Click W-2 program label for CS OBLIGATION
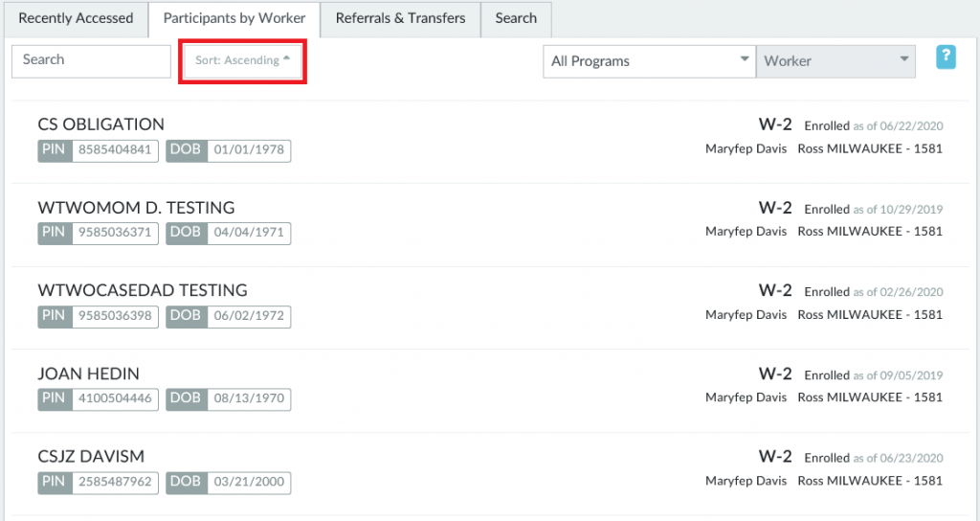Image resolution: width=980 pixels, height=521 pixels. click(x=775, y=125)
